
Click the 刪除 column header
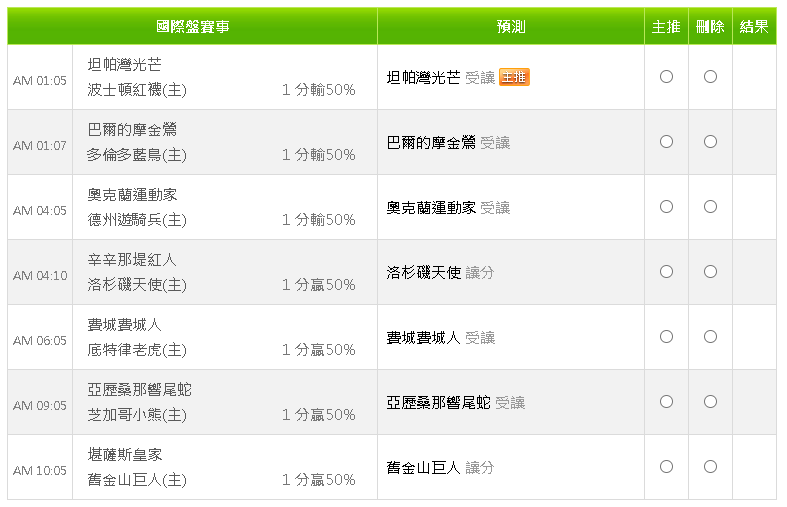(x=710, y=26)
